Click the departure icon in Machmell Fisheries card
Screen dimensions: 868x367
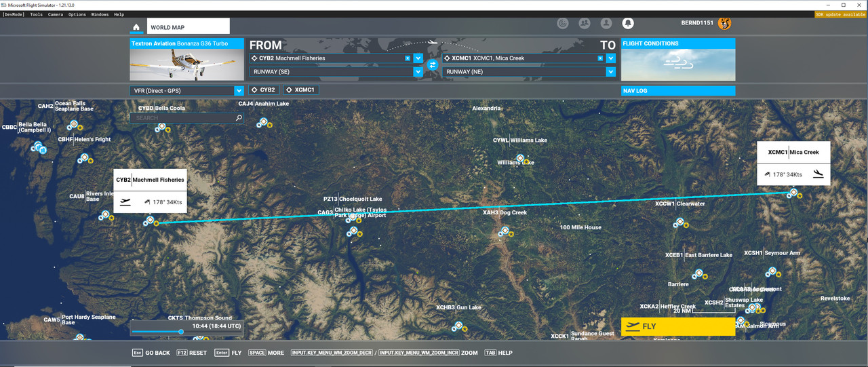coord(125,201)
